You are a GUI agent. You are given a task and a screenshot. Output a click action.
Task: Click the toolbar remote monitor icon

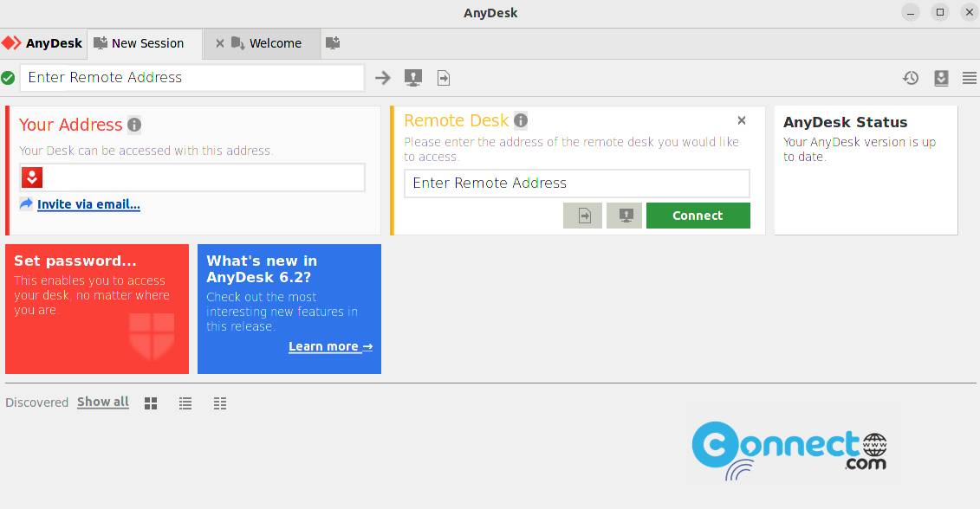pyautogui.click(x=413, y=77)
